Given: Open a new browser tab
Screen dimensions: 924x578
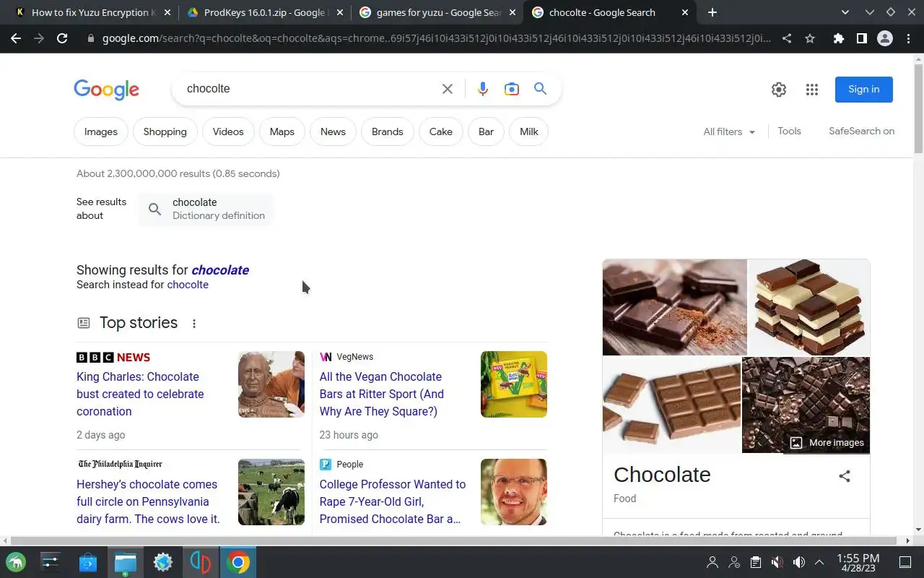Looking at the screenshot, I should tap(712, 12).
